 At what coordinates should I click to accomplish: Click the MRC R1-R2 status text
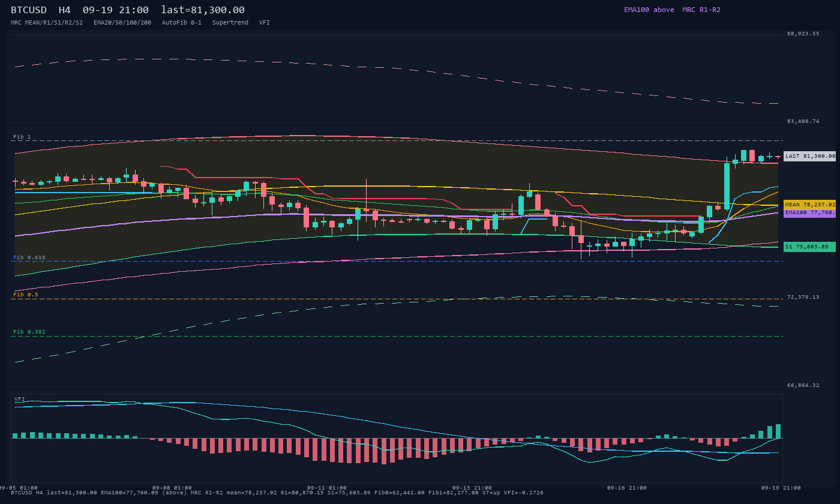[701, 10]
